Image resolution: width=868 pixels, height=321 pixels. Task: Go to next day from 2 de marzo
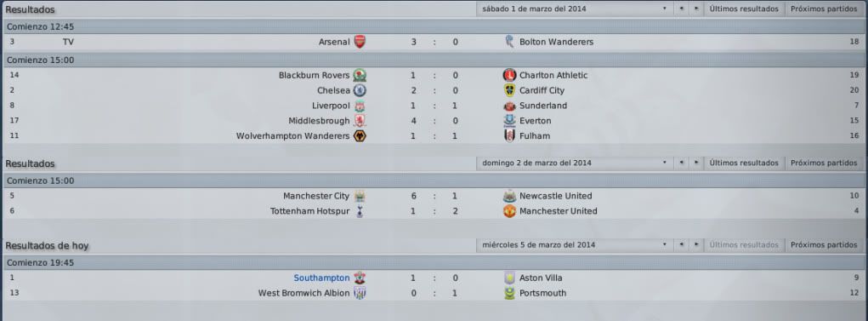(695, 163)
